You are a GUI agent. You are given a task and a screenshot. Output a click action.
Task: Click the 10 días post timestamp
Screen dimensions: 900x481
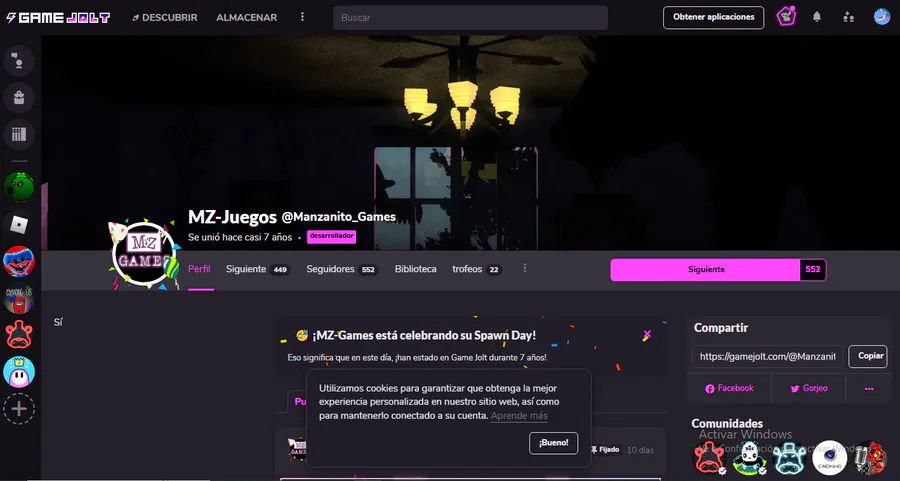coord(640,450)
